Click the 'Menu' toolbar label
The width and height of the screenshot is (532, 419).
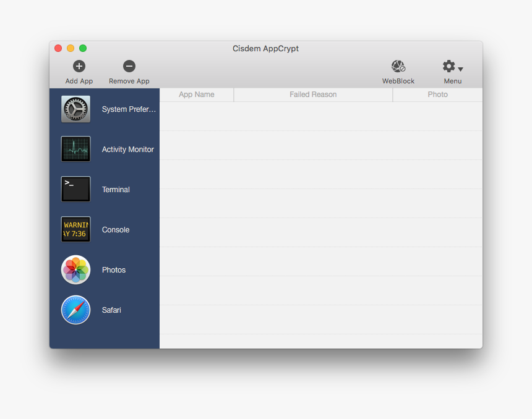(x=453, y=81)
